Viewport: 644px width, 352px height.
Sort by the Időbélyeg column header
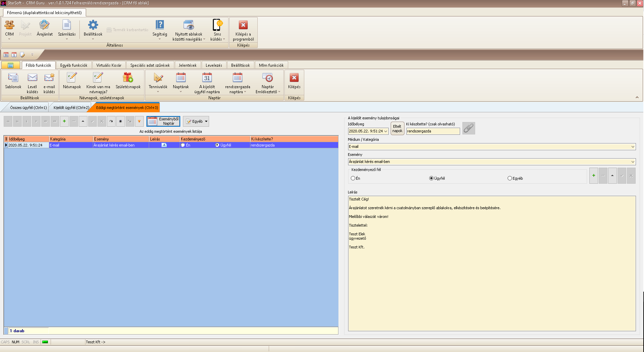(x=28, y=139)
